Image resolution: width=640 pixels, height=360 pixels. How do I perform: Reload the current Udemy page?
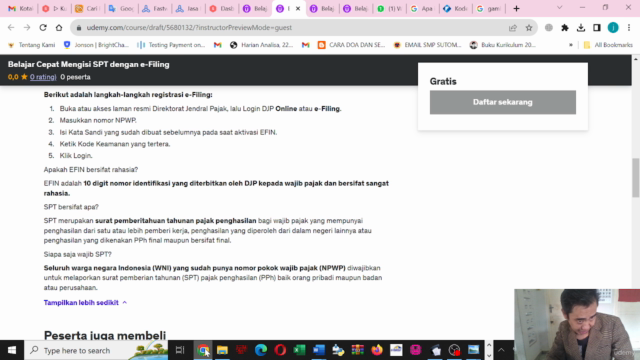[x=43, y=28]
